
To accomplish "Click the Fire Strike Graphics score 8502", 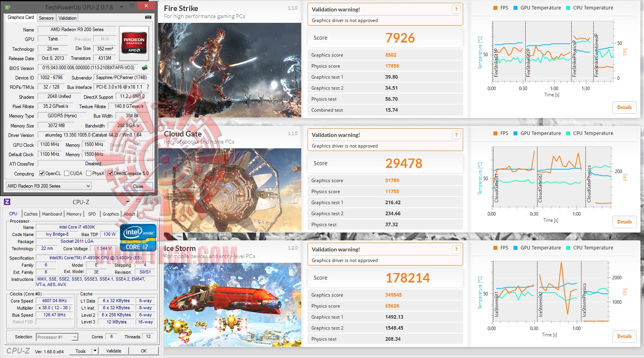I will point(391,55).
